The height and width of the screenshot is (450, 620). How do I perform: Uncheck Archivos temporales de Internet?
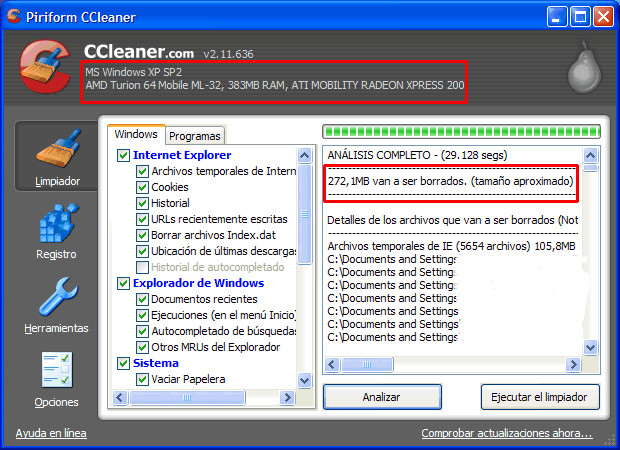coord(142,171)
